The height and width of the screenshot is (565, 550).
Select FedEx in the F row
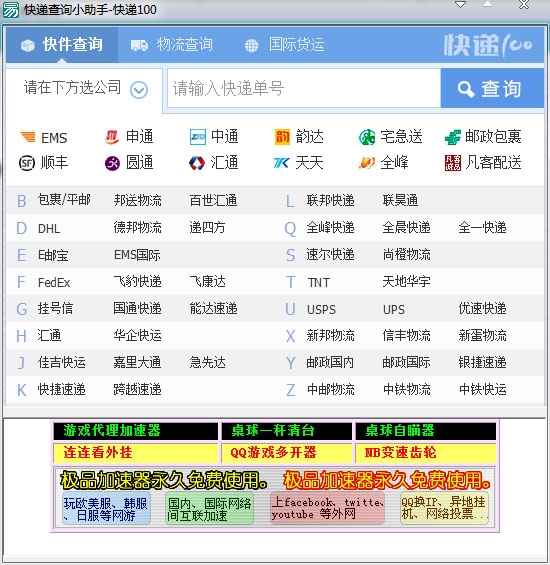(x=54, y=282)
